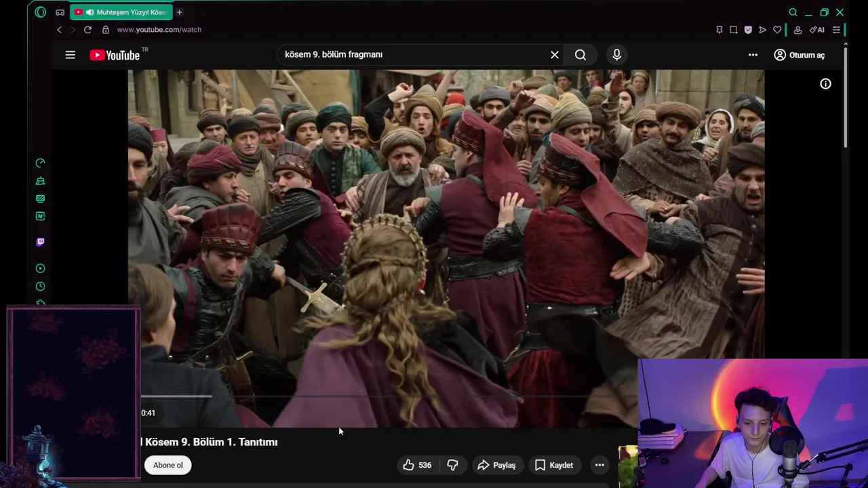The image size is (868, 488).
Task: Toggle the ad blocker shield
Action: coord(748,30)
